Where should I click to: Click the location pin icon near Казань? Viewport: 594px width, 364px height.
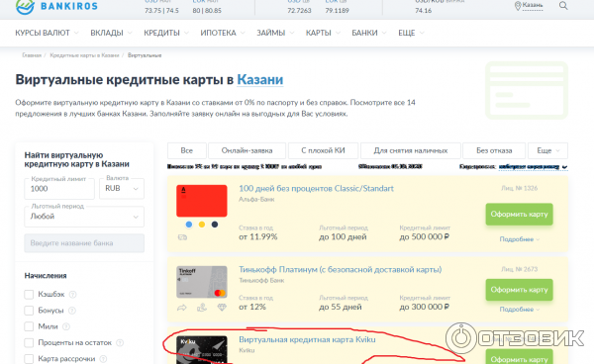click(518, 6)
